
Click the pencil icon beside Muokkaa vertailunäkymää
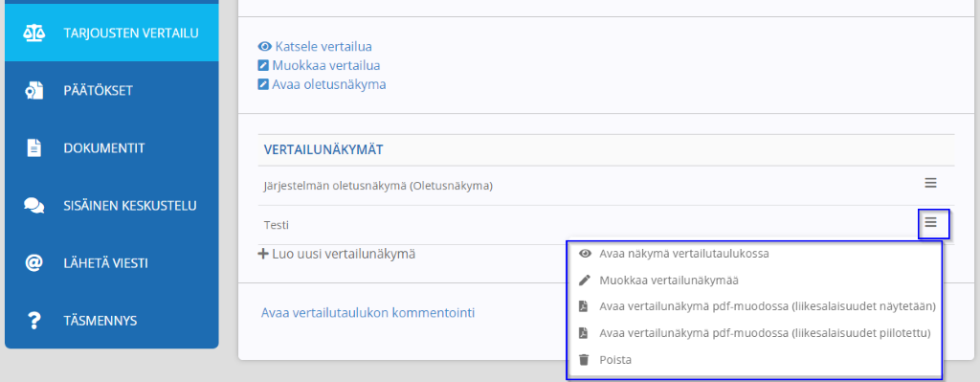coord(585,281)
